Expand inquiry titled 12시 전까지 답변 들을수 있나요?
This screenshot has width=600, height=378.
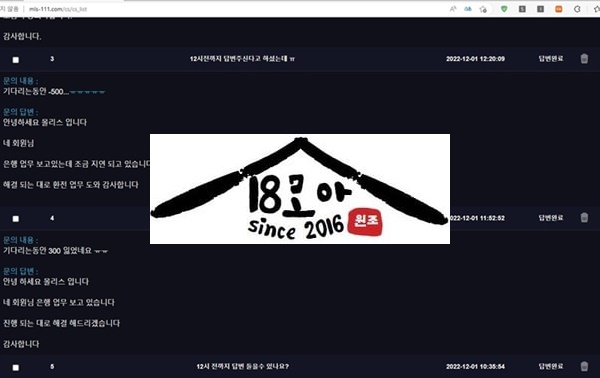[243, 366]
